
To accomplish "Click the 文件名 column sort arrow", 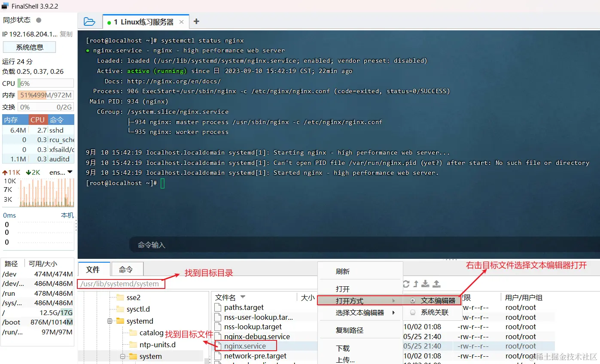I will click(x=243, y=297).
